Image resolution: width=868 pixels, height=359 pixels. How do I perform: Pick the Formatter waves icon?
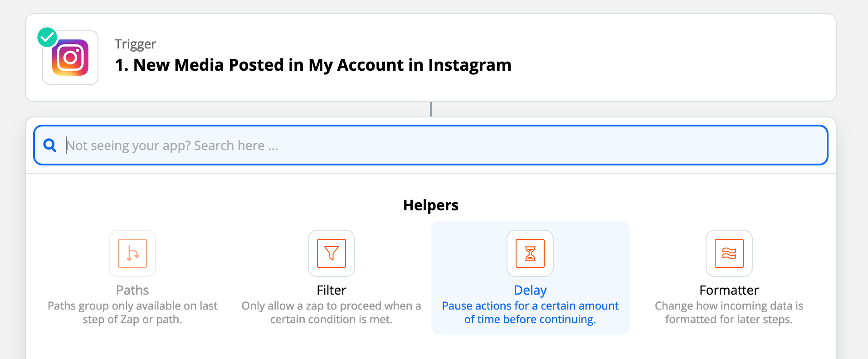point(729,253)
